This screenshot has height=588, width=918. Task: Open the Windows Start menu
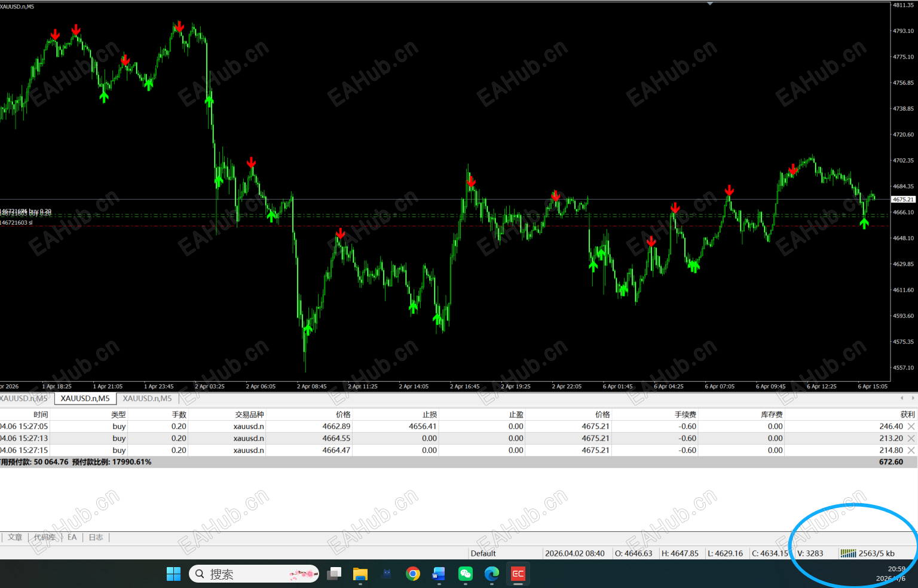tap(173, 574)
